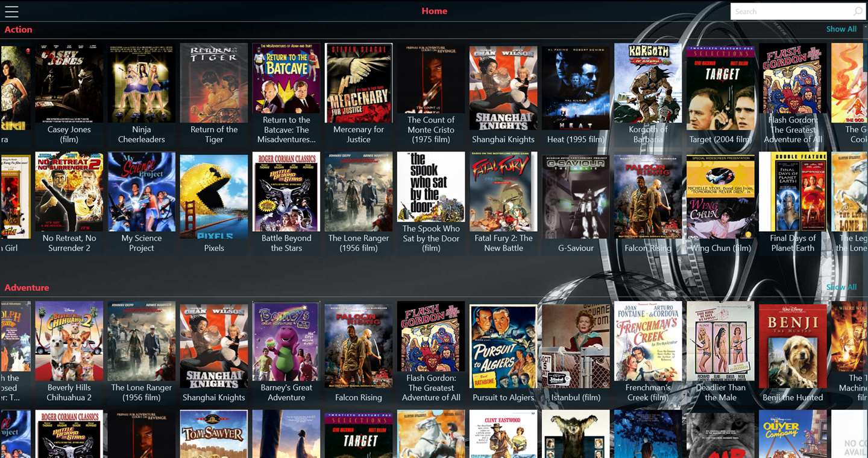Select The Lone Ranger in Adventure row
This screenshot has height=458, width=868.
[142, 342]
